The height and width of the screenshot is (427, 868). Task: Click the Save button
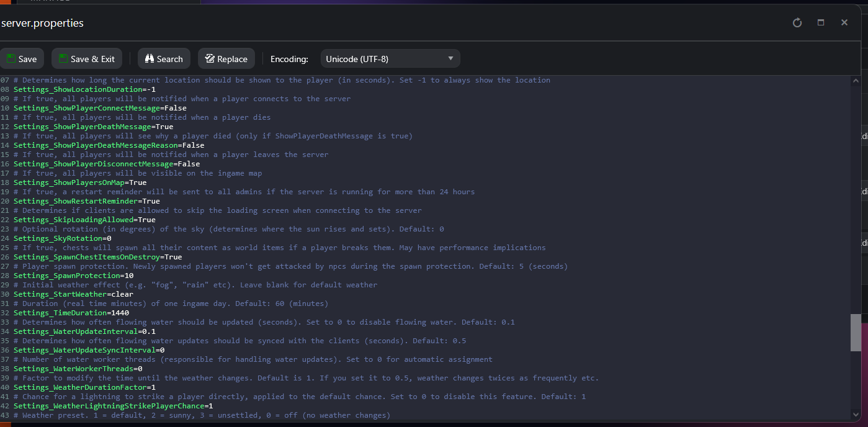21,59
